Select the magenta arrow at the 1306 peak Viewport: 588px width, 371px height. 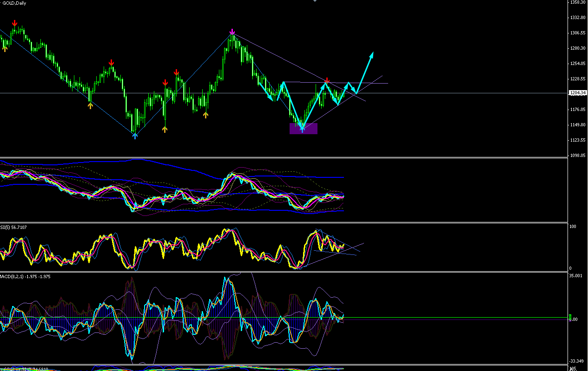pos(232,32)
